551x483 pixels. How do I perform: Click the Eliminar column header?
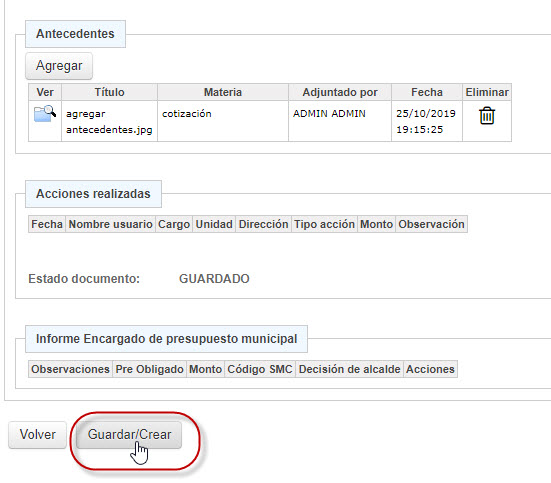click(x=487, y=92)
